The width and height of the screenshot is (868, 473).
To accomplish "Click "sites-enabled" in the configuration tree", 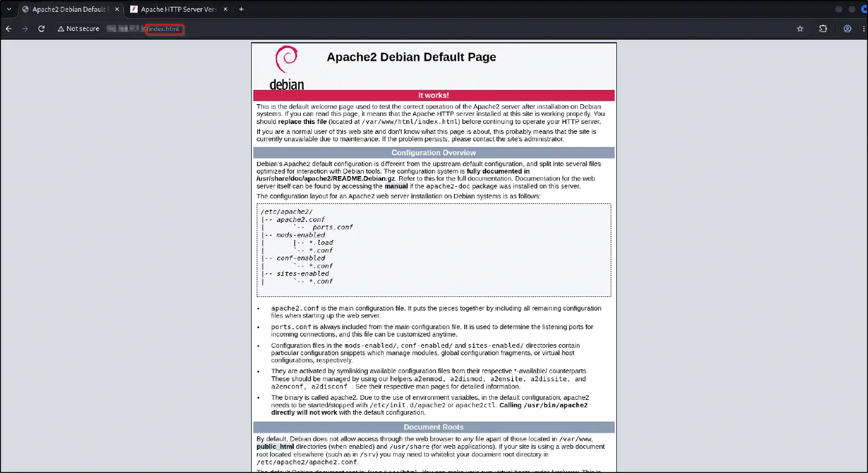I will 303,273.
